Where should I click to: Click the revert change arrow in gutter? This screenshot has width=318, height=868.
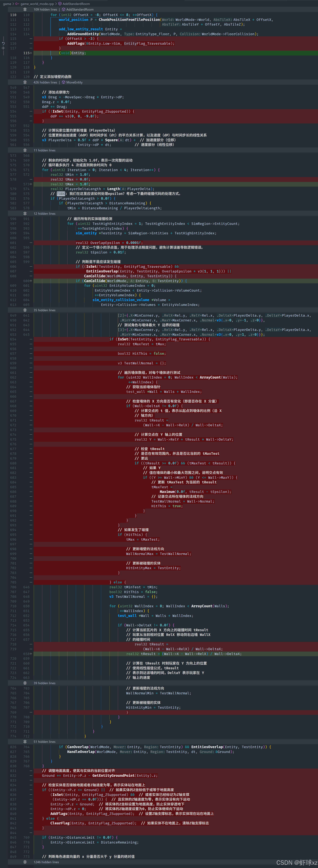pos(3,43)
